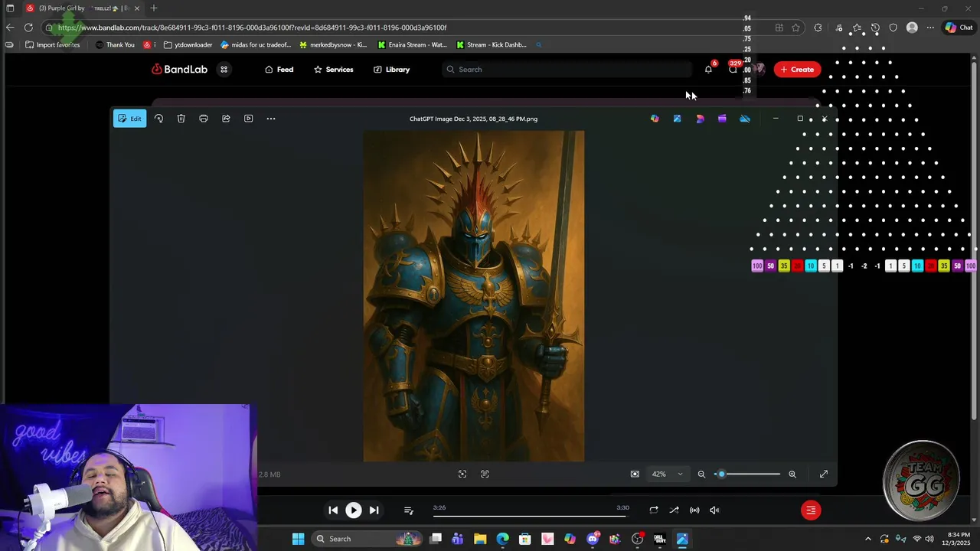Show hidden system tray icons
980x551 pixels.
click(x=868, y=539)
